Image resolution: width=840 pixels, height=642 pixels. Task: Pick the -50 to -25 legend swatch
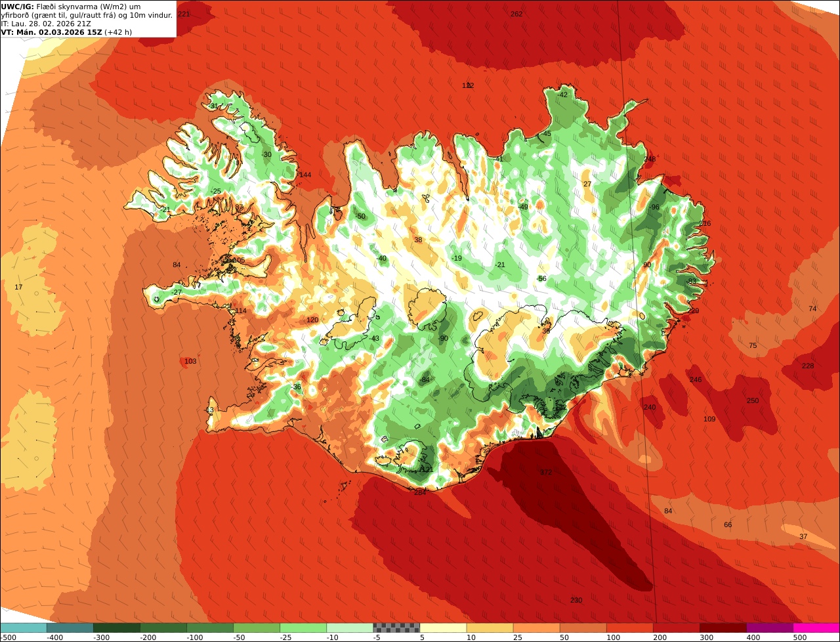[x=257, y=628]
